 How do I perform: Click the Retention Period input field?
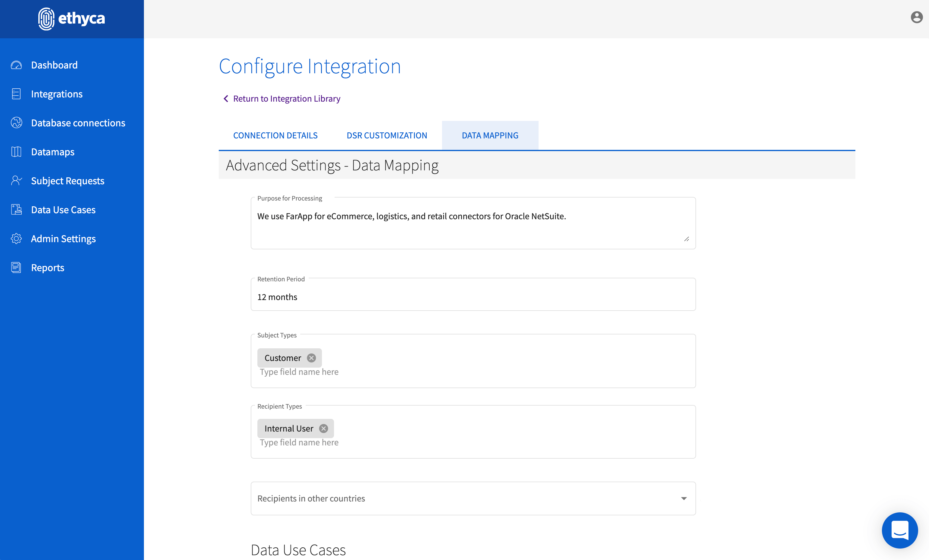pyautogui.click(x=473, y=297)
